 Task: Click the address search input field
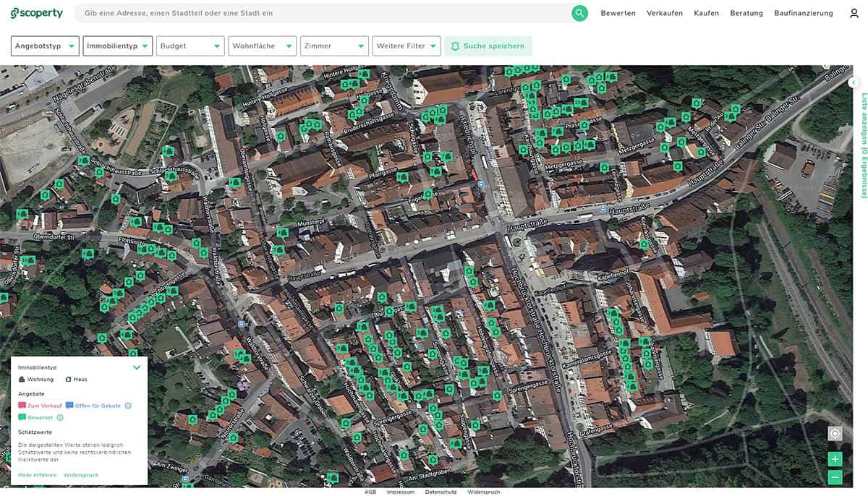tap(325, 13)
